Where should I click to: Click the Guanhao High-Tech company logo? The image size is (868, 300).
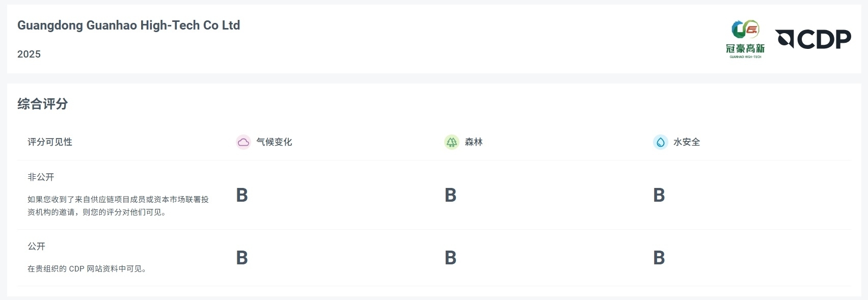click(745, 39)
